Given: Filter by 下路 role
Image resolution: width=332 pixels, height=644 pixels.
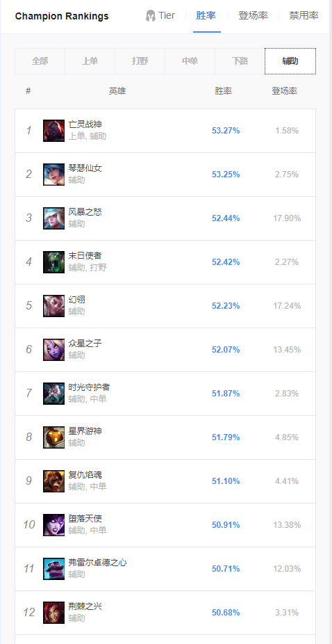Looking at the screenshot, I should pyautogui.click(x=240, y=61).
